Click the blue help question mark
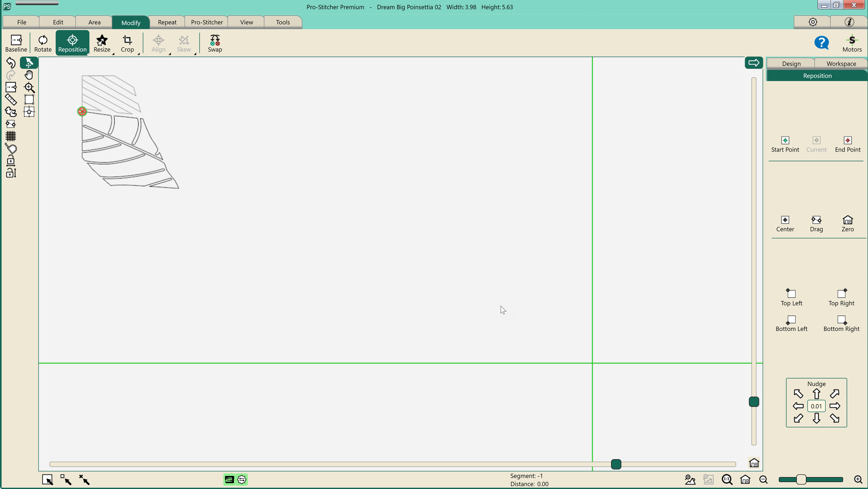The height and width of the screenshot is (489, 868). coord(821,43)
